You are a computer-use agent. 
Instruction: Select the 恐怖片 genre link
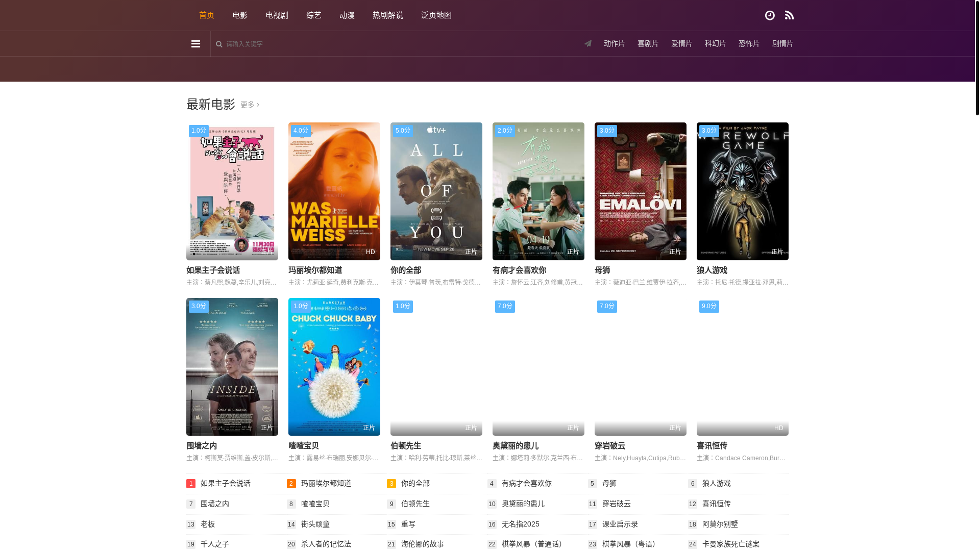click(749, 44)
